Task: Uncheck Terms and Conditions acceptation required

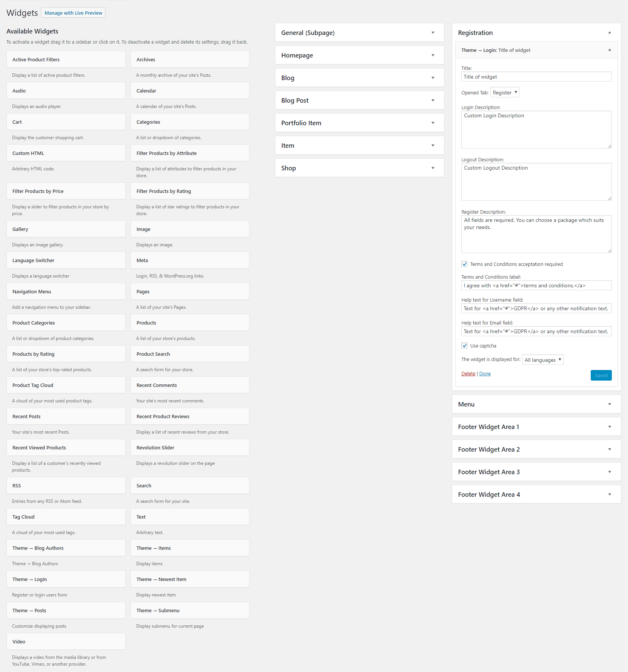Action: point(464,264)
